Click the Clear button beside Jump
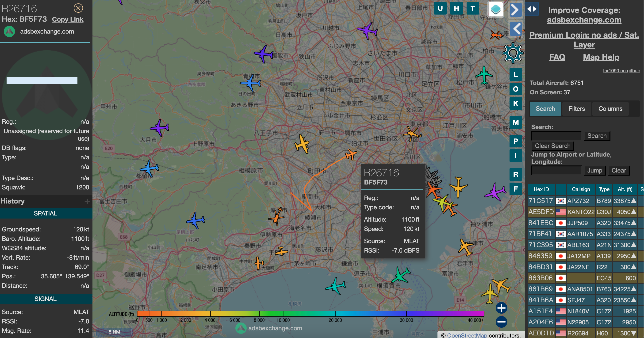The height and width of the screenshot is (338, 644). pyautogui.click(x=618, y=170)
